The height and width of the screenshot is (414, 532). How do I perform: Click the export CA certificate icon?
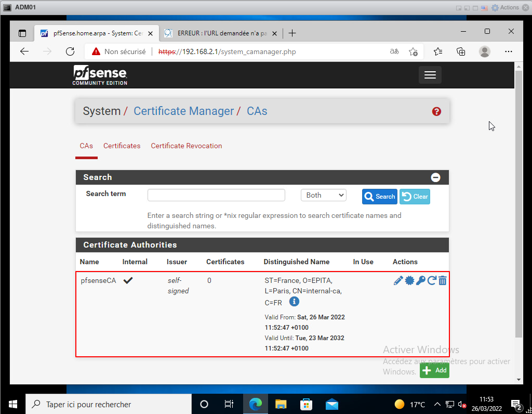point(409,281)
